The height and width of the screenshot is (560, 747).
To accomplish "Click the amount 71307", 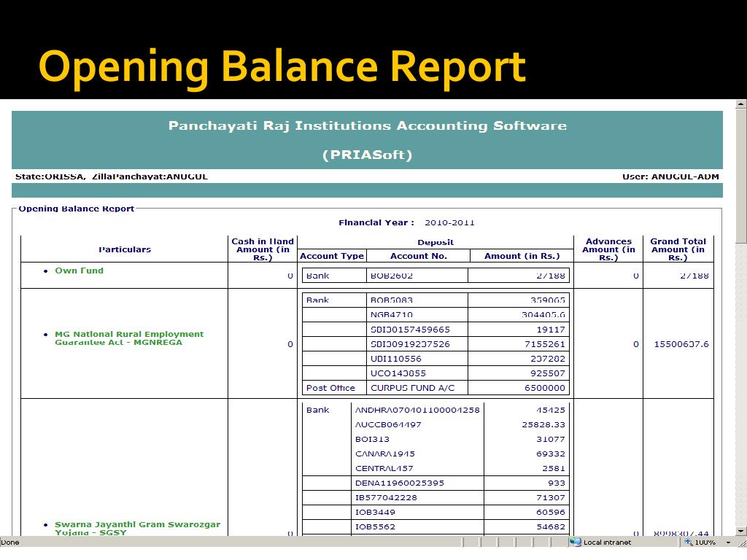I will pos(551,497).
